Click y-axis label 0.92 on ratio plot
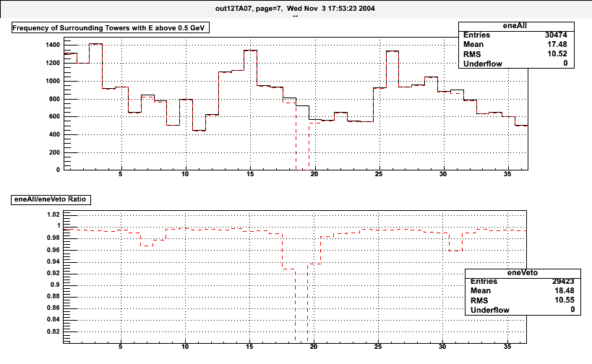592x364 pixels. point(53,273)
